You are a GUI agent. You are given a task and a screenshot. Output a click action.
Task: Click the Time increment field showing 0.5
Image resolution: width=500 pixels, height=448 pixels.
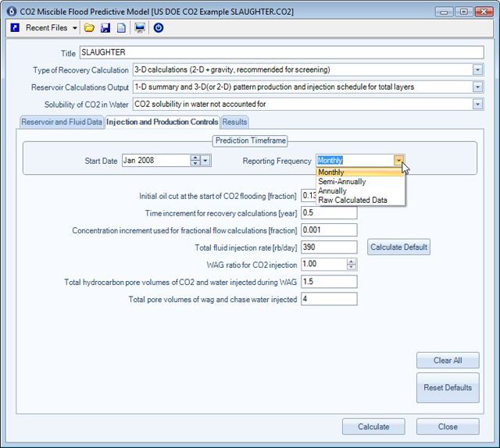pos(329,213)
